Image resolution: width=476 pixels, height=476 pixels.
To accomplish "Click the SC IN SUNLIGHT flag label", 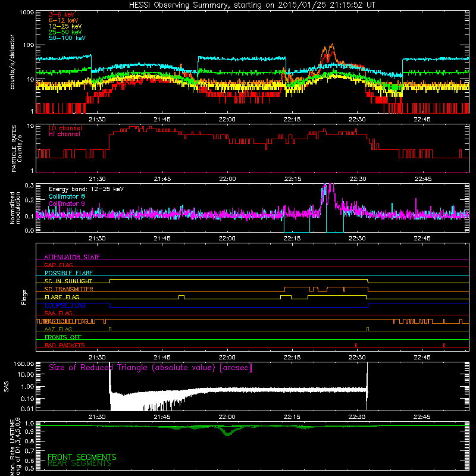I will tap(68, 281).
